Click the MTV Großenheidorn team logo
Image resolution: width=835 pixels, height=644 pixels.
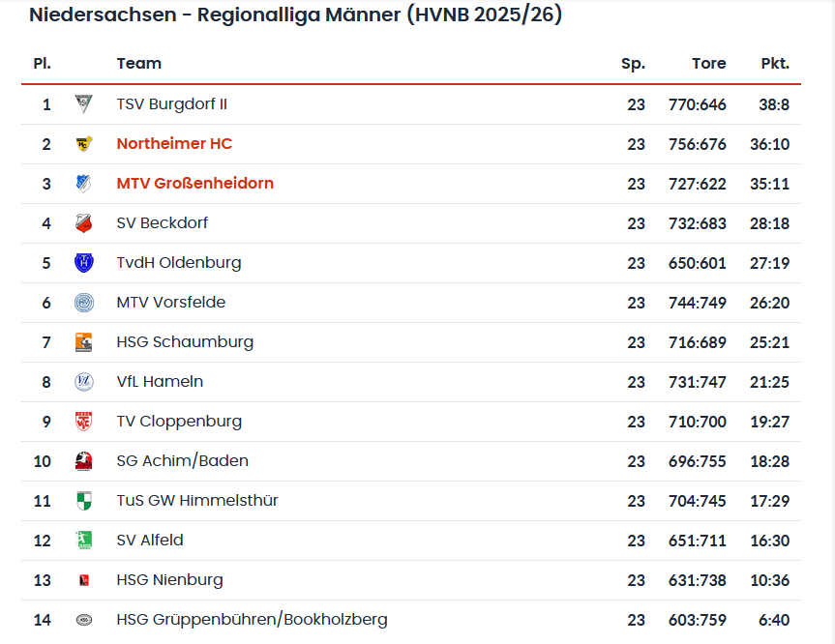tap(84, 184)
